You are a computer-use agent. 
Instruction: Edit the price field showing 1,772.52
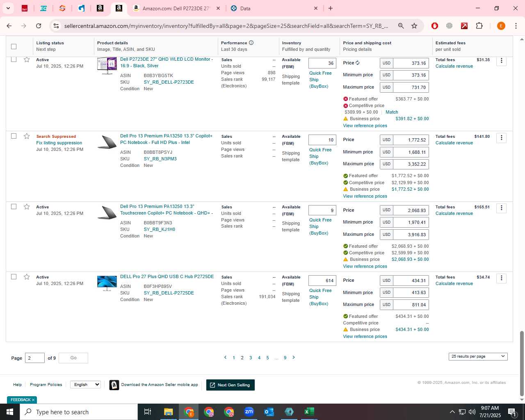click(411, 140)
